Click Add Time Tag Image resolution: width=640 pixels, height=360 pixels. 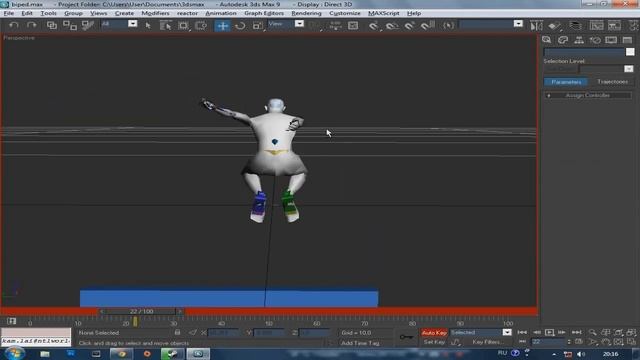click(360, 343)
